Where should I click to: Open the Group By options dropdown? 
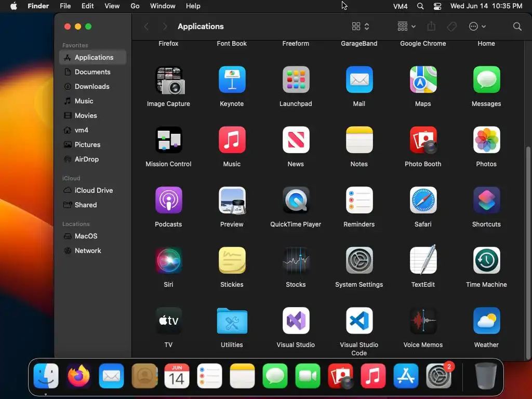click(x=406, y=26)
